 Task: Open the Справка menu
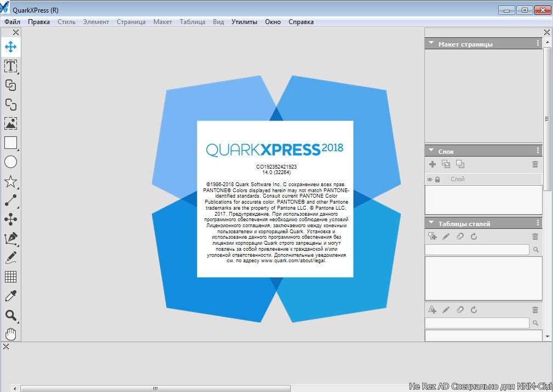tap(301, 22)
